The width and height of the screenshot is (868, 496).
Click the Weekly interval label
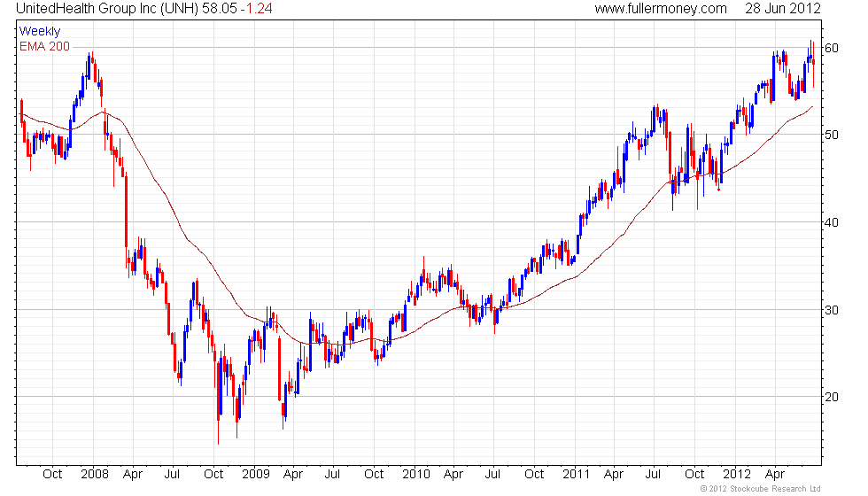(39, 31)
